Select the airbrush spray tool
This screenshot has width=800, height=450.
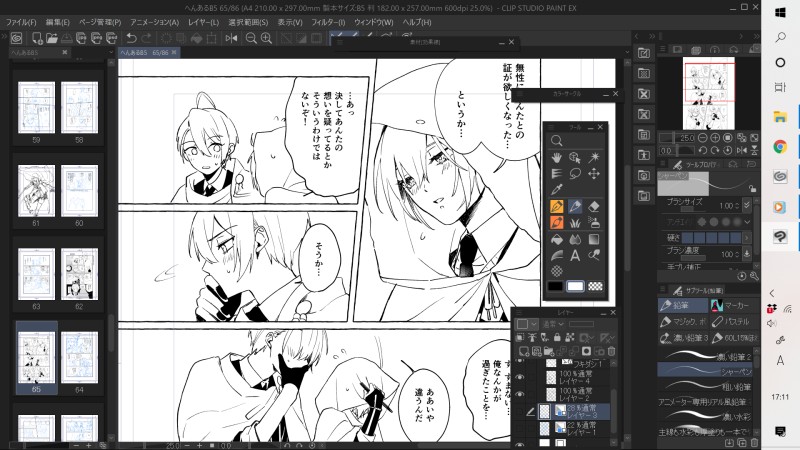point(594,223)
